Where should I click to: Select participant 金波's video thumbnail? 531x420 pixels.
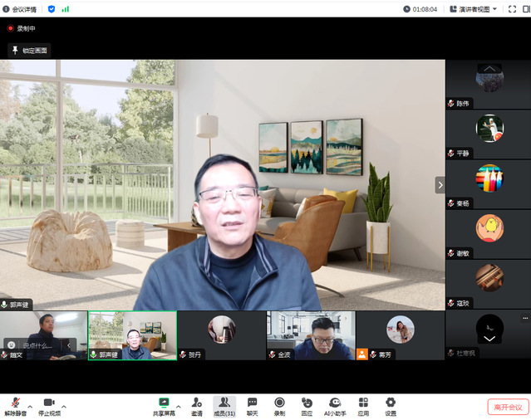coord(310,335)
